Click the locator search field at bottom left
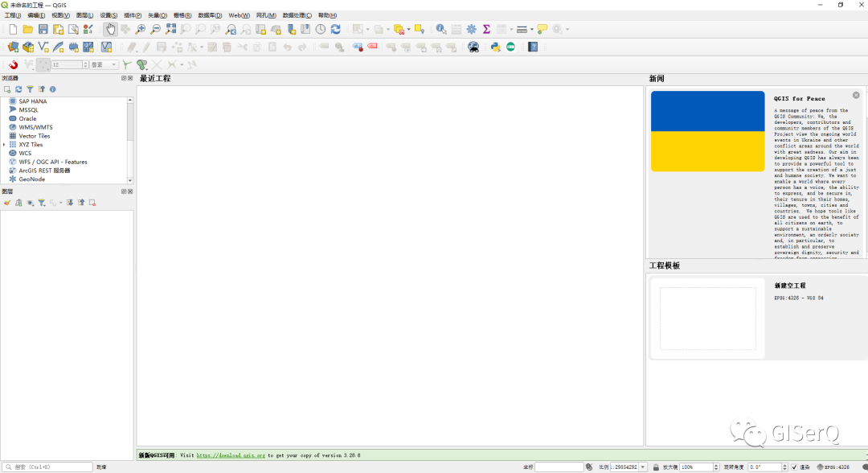The image size is (868, 473). click(47, 467)
